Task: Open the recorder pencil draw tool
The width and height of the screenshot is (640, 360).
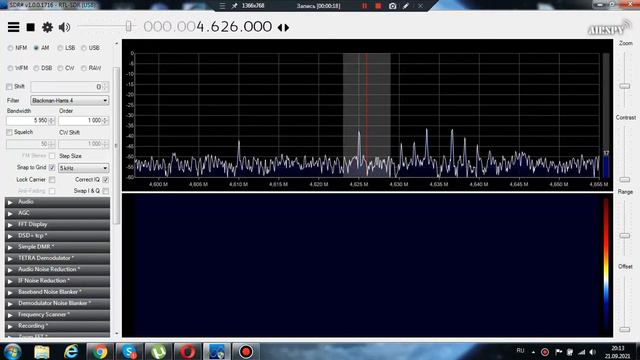Action: [x=406, y=6]
